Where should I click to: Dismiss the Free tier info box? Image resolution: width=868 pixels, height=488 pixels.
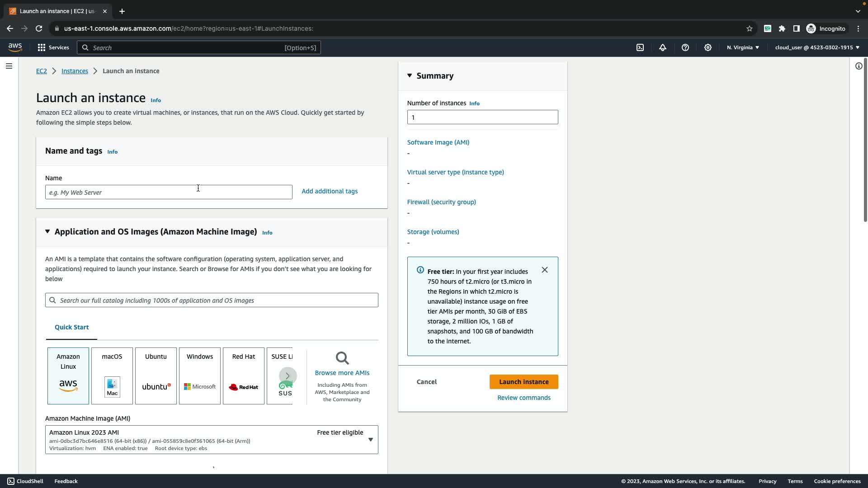(x=545, y=270)
